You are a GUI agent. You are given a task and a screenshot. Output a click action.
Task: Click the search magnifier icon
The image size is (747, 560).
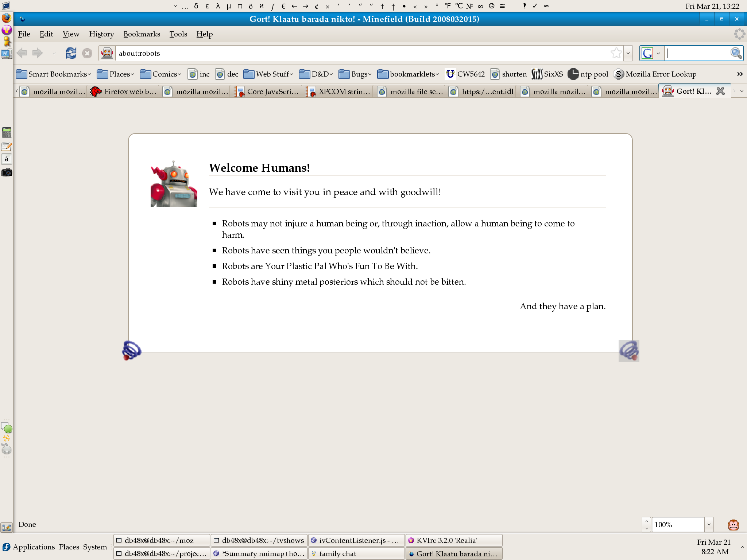736,53
